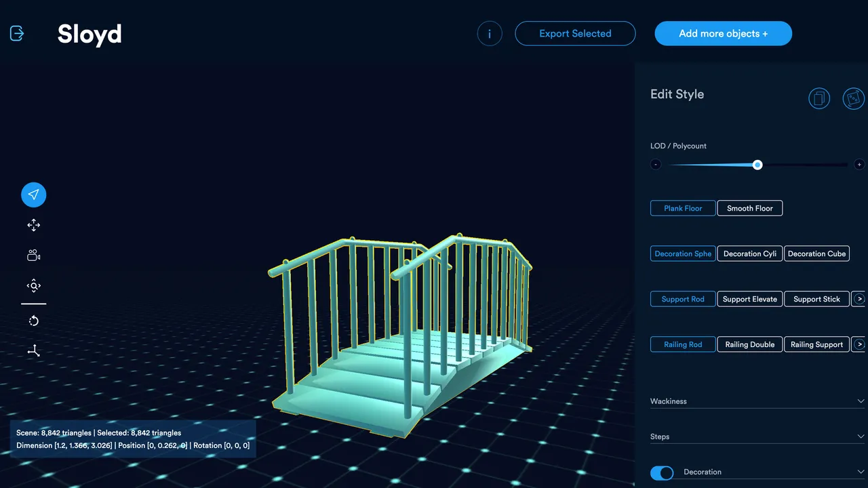Click the reset rotation icon
The height and width of the screenshot is (488, 868).
click(x=34, y=321)
